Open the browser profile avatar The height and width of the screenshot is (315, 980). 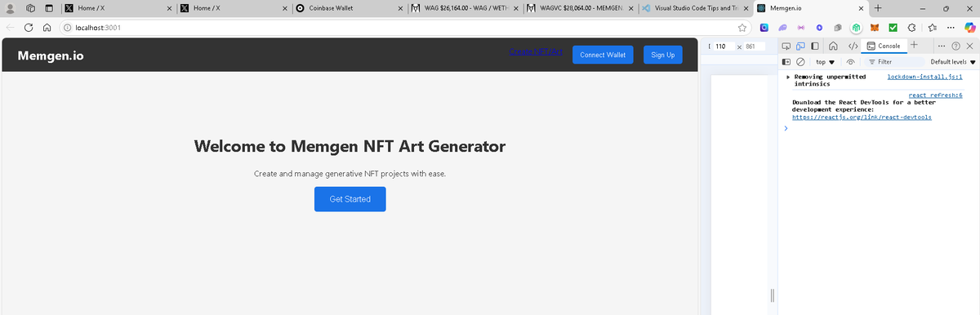[x=10, y=7]
